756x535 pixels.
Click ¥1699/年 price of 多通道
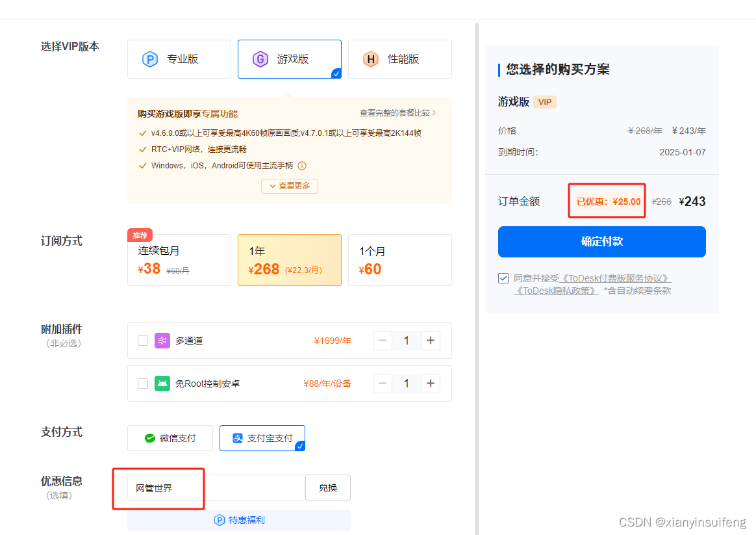click(x=333, y=341)
